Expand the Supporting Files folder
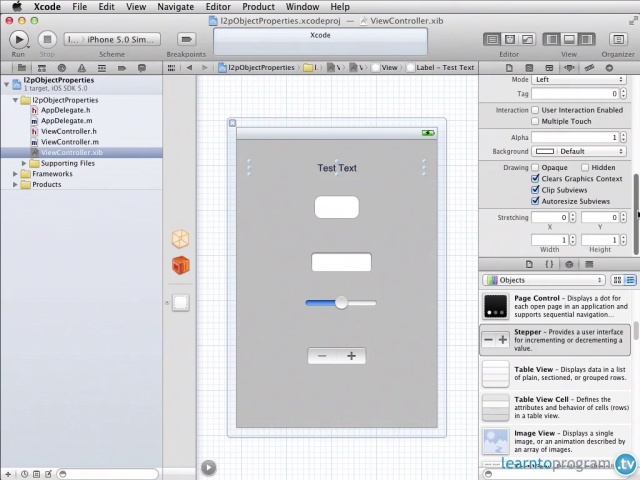Screen dimensions: 640x480 pos(24,163)
